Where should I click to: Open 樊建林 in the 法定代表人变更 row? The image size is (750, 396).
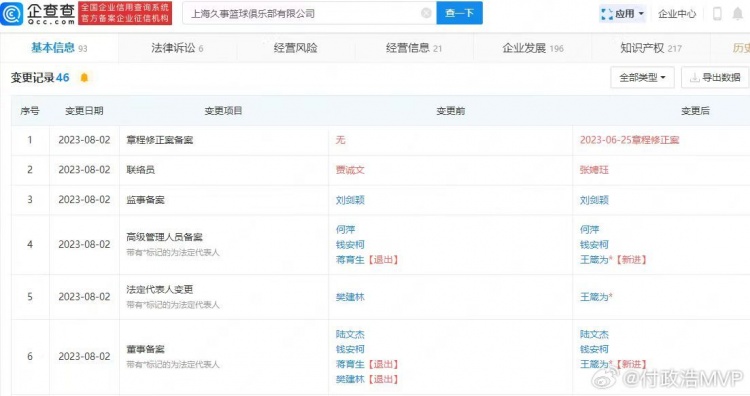tap(350, 297)
